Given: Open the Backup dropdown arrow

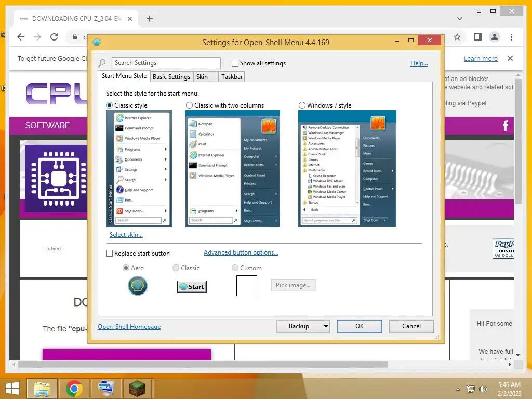Looking at the screenshot, I should 326,326.
